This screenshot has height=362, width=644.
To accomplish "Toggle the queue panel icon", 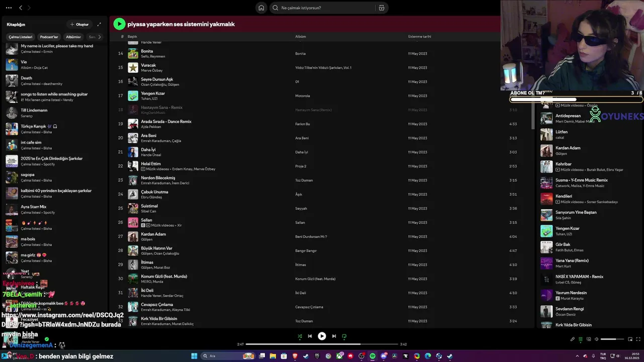I will click(581, 339).
